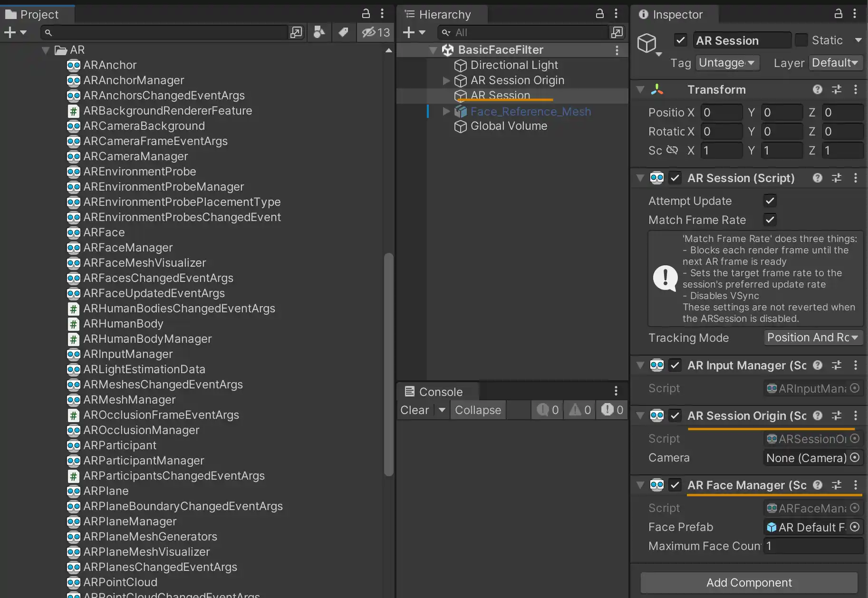Toggle hidden packages visibility counter
Image resolution: width=868 pixels, height=598 pixels.
[376, 32]
